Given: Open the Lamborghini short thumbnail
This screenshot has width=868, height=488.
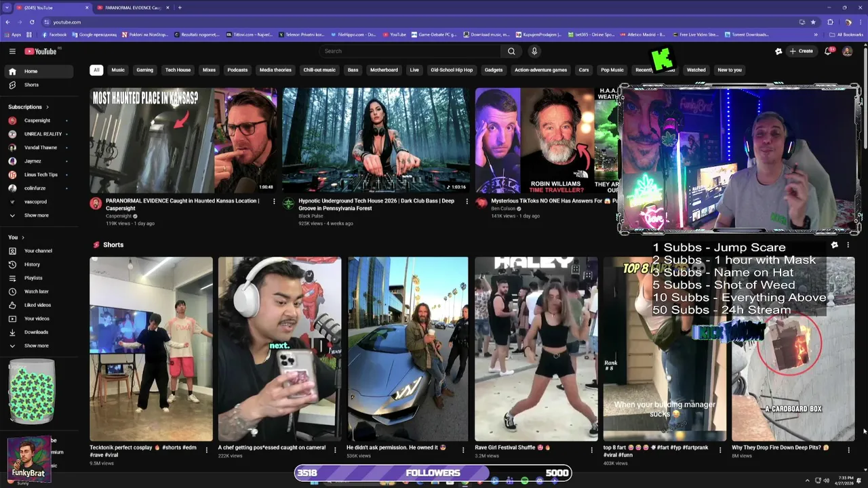Looking at the screenshot, I should (x=408, y=349).
